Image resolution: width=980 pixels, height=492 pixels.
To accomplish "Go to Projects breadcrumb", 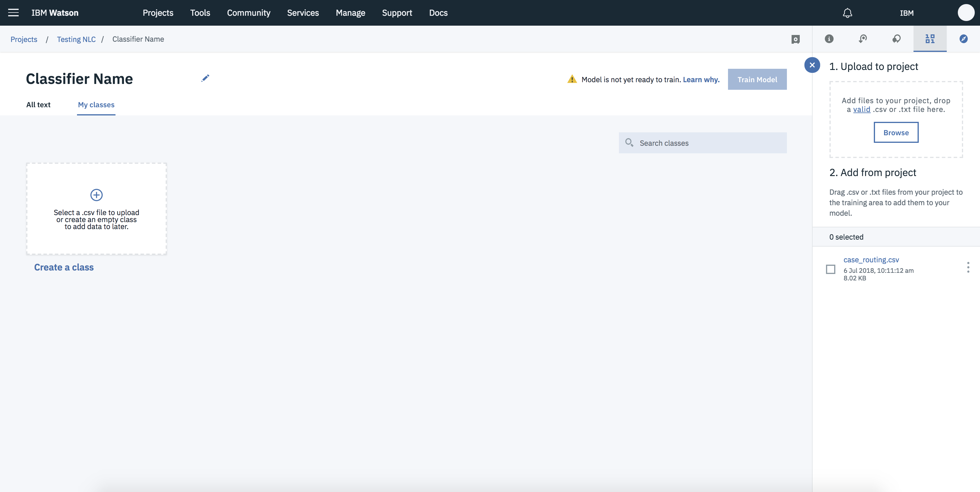I will (24, 39).
